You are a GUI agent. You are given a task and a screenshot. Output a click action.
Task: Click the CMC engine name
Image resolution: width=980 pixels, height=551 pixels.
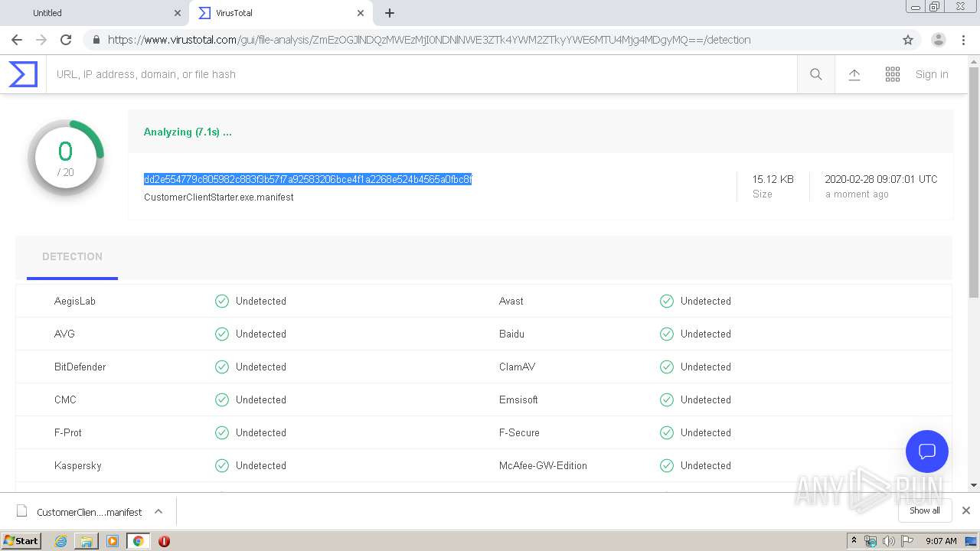coord(65,399)
